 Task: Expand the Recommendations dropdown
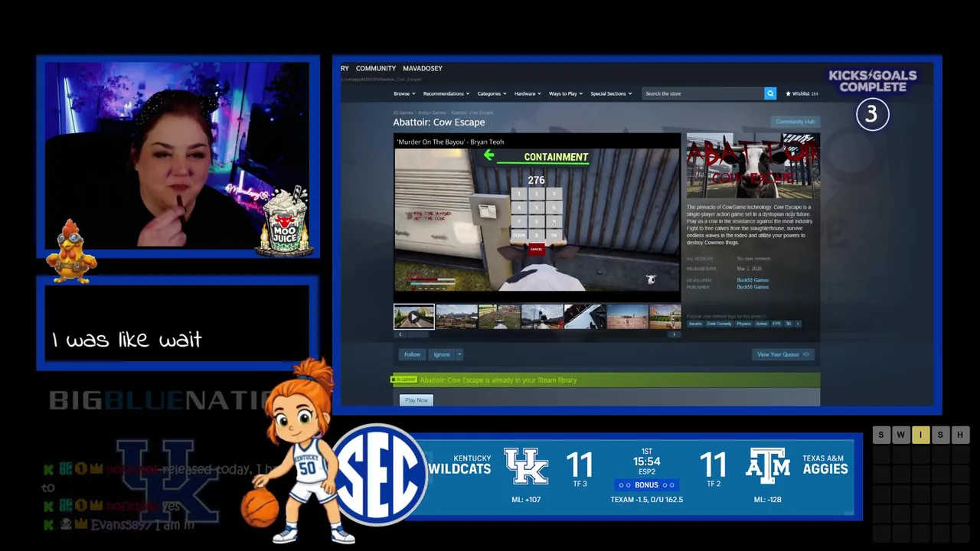click(x=446, y=93)
